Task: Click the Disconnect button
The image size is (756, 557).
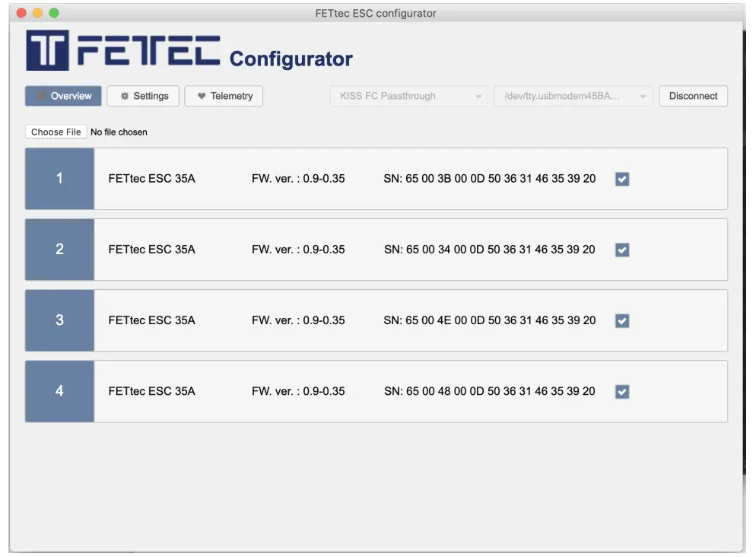Action: [693, 96]
